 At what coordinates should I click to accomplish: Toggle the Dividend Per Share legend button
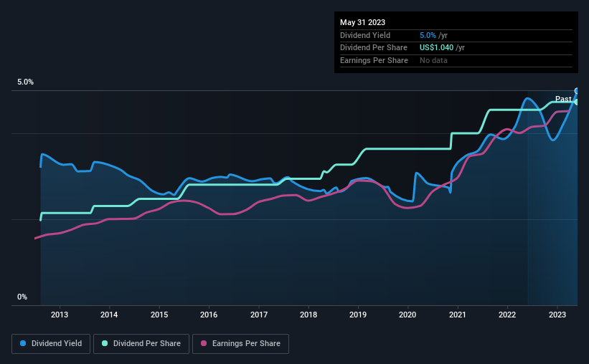tap(141, 344)
